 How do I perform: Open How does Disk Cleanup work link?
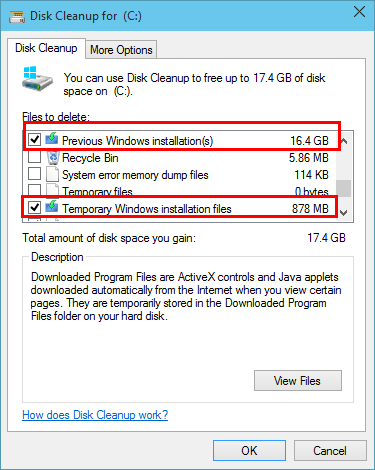point(95,415)
